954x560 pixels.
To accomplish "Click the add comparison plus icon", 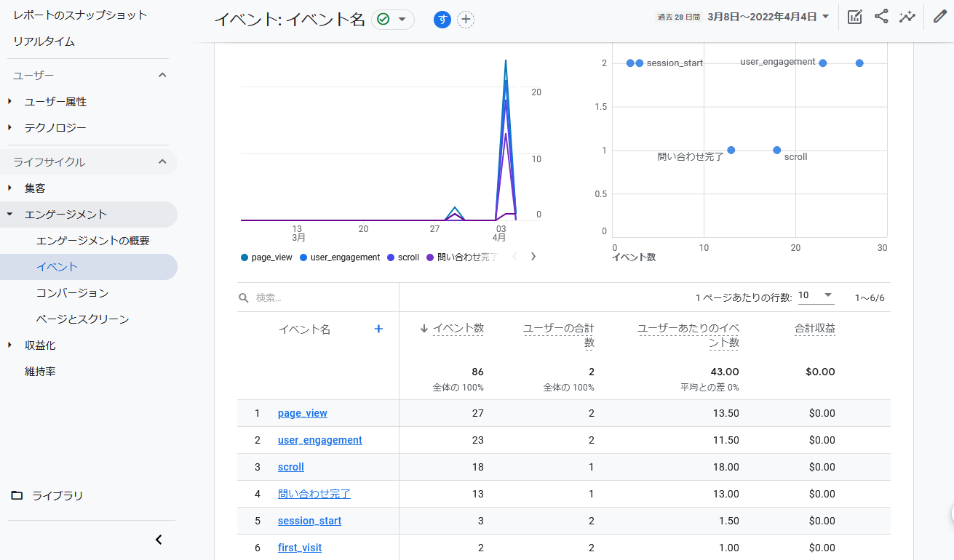I will pyautogui.click(x=466, y=20).
